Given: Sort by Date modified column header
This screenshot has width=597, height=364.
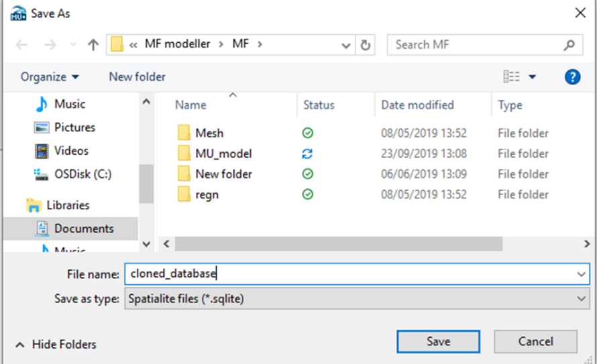Looking at the screenshot, I should tap(417, 105).
